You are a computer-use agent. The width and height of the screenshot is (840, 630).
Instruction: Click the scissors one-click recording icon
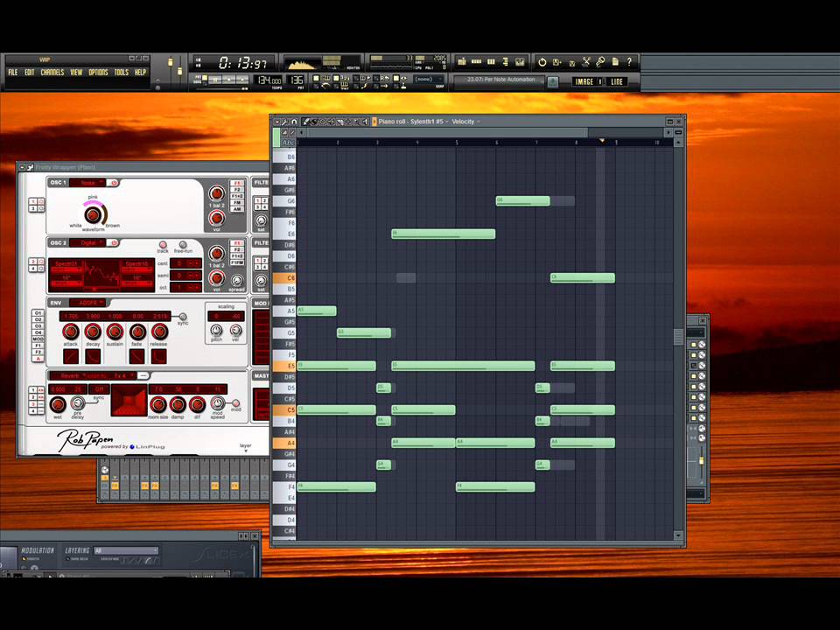[x=586, y=61]
